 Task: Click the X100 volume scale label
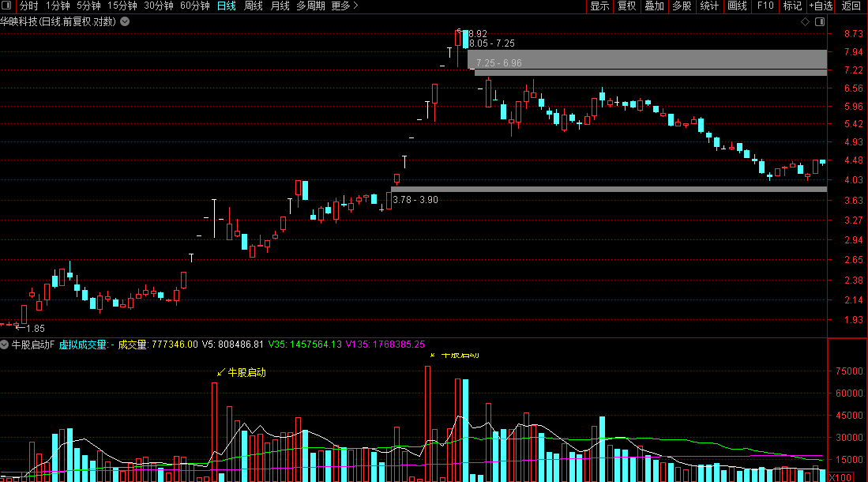(840, 477)
